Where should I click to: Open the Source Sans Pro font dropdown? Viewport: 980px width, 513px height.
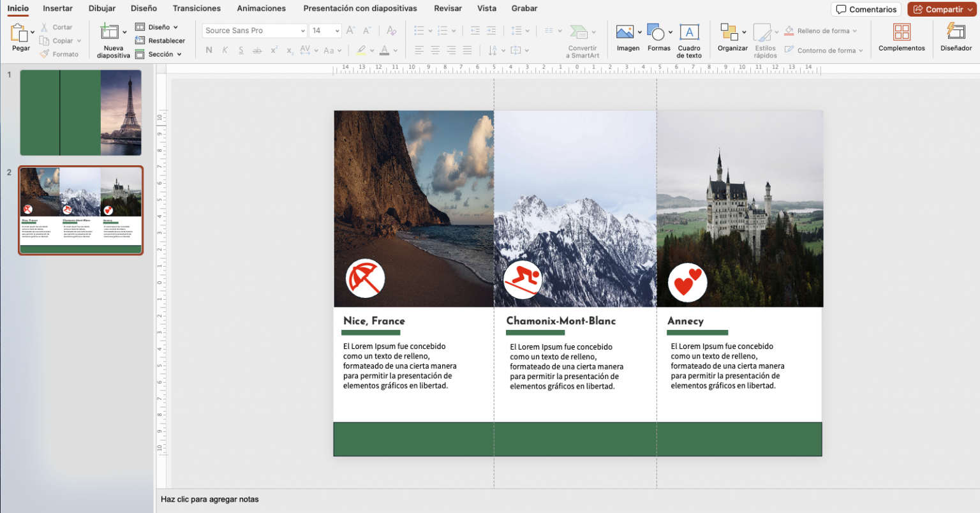[253, 30]
